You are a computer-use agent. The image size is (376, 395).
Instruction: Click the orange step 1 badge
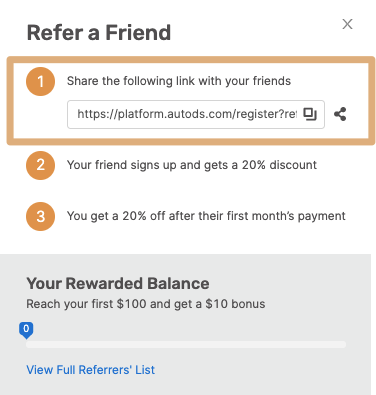pos(40,81)
